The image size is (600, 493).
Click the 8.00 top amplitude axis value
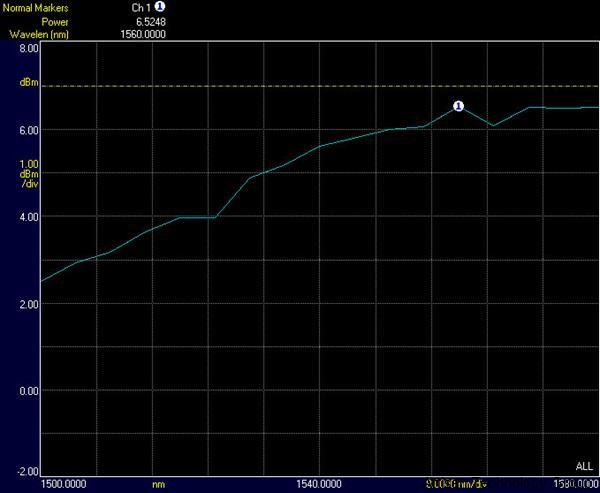point(28,47)
